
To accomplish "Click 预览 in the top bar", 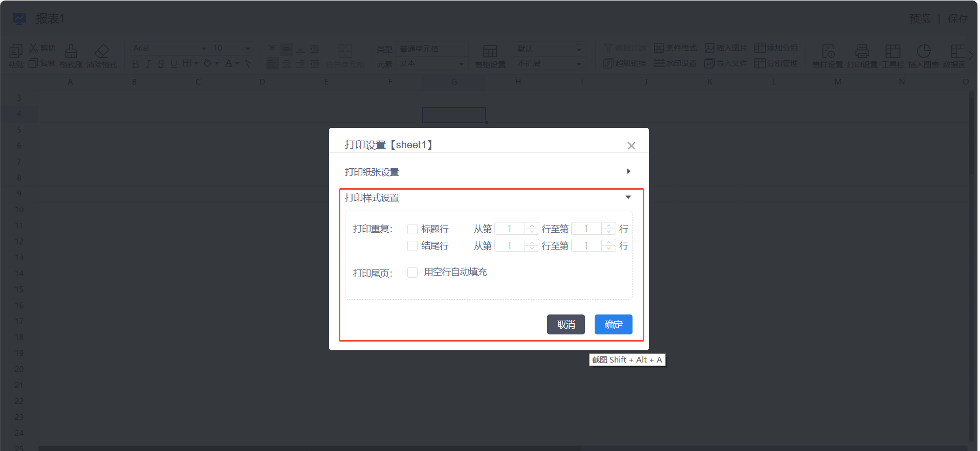I will (920, 19).
